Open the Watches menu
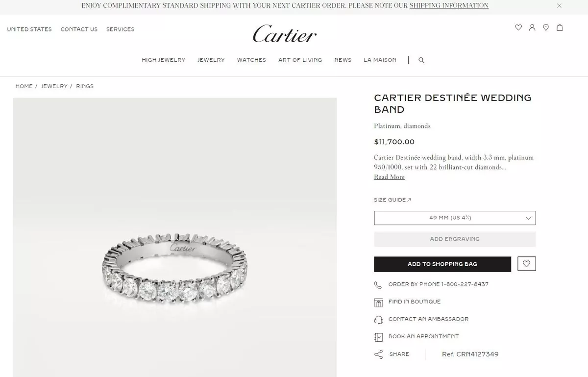 (251, 60)
